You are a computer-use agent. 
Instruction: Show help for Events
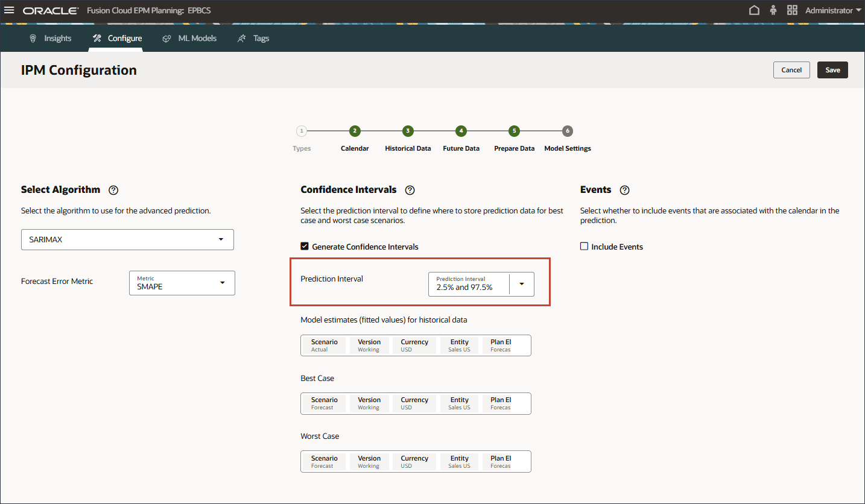point(625,190)
